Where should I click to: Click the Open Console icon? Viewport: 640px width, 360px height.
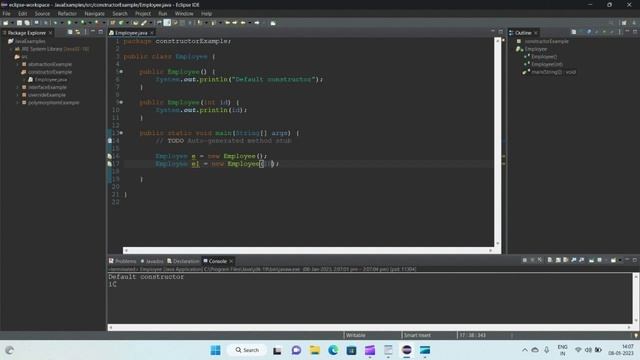(x=613, y=260)
